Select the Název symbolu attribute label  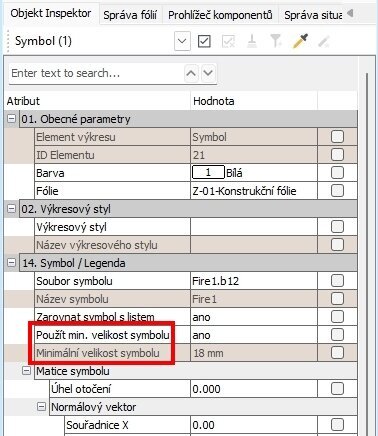72,299
